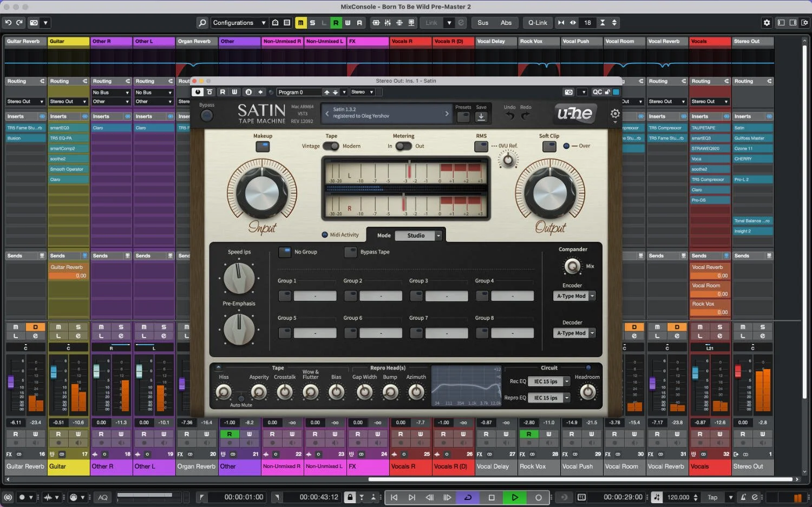Rewind the transport

(429, 497)
